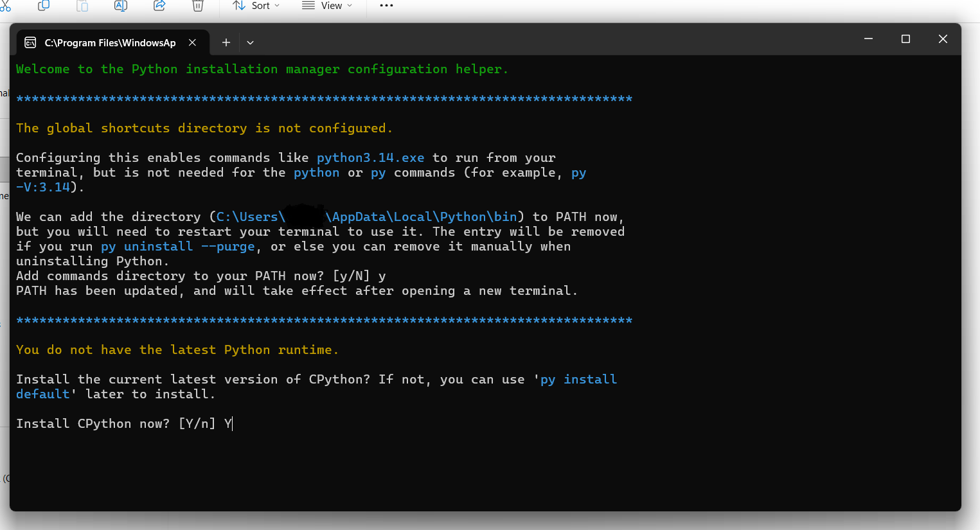Click 'PATH has been updated' message line
Image resolution: width=980 pixels, height=530 pixels.
297,291
